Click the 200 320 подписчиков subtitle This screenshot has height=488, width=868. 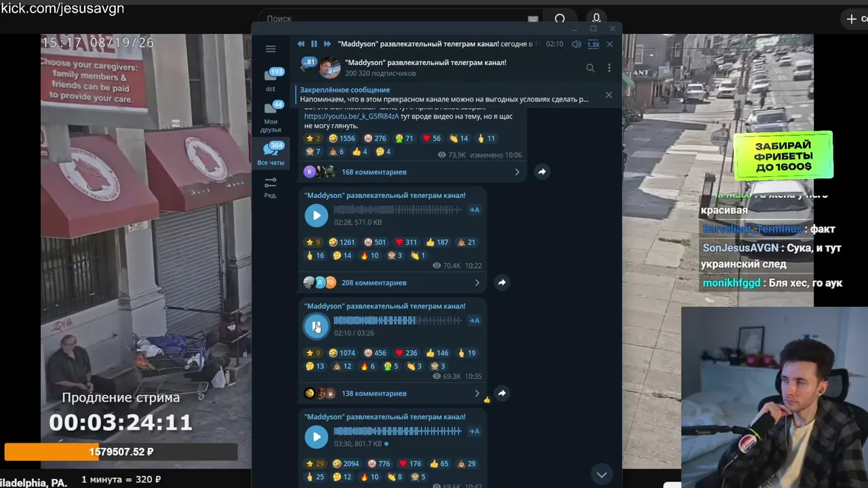(380, 73)
